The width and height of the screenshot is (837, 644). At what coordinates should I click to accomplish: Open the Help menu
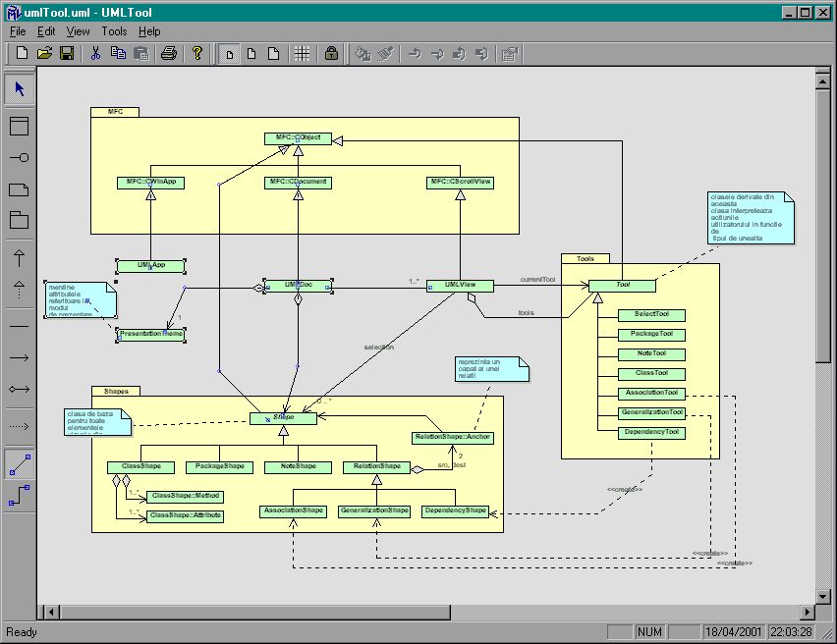click(x=149, y=31)
